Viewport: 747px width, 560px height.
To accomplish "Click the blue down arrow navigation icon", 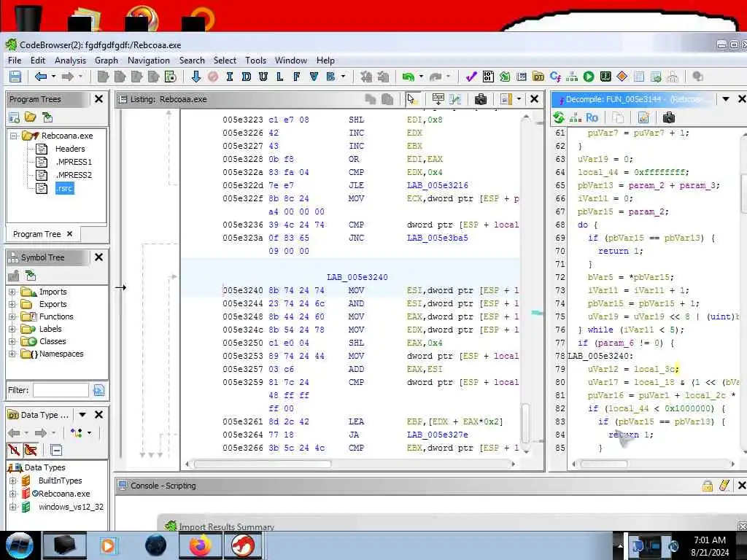I will pos(196,76).
